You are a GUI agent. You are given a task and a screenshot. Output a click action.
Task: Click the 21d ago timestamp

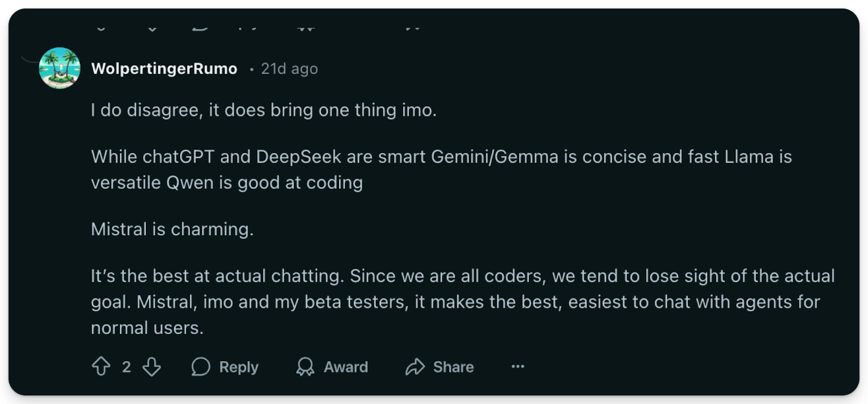[x=289, y=68]
